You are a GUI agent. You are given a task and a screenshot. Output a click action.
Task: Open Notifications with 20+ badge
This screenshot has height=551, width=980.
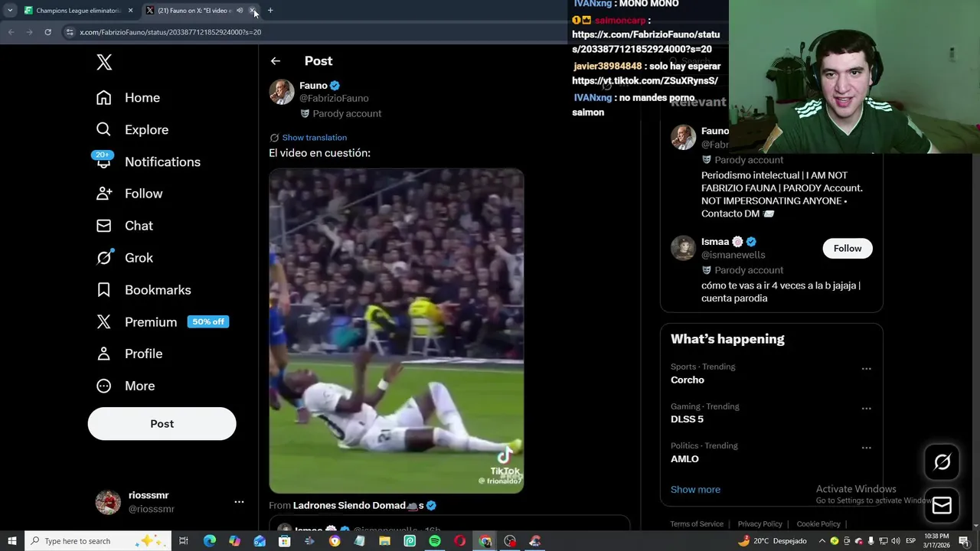click(147, 162)
